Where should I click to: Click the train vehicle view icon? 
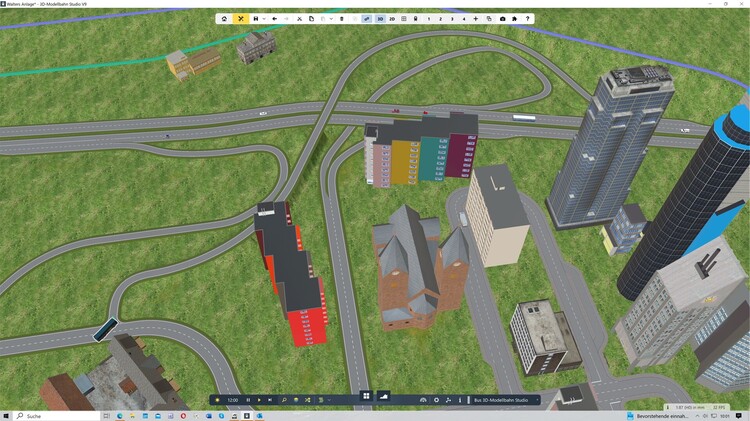coord(415,19)
